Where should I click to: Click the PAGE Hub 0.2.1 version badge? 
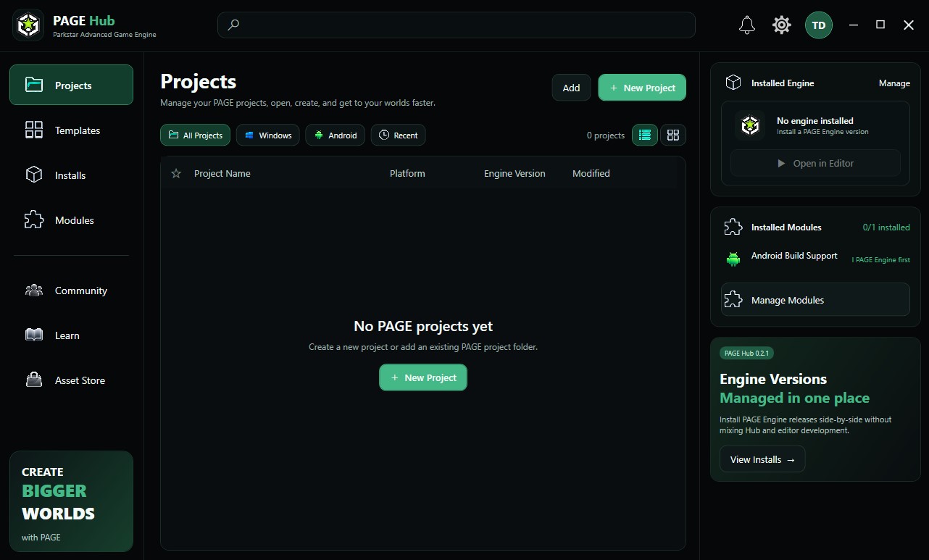(746, 353)
